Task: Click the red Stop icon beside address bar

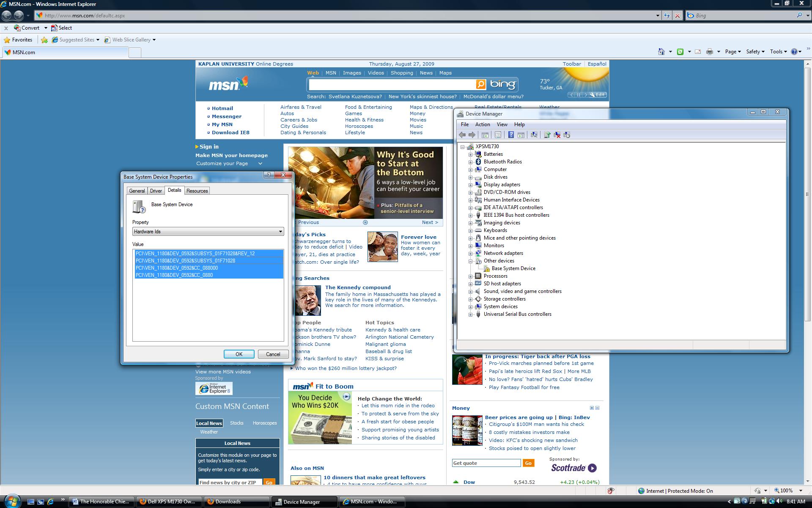Action: [x=678, y=16]
